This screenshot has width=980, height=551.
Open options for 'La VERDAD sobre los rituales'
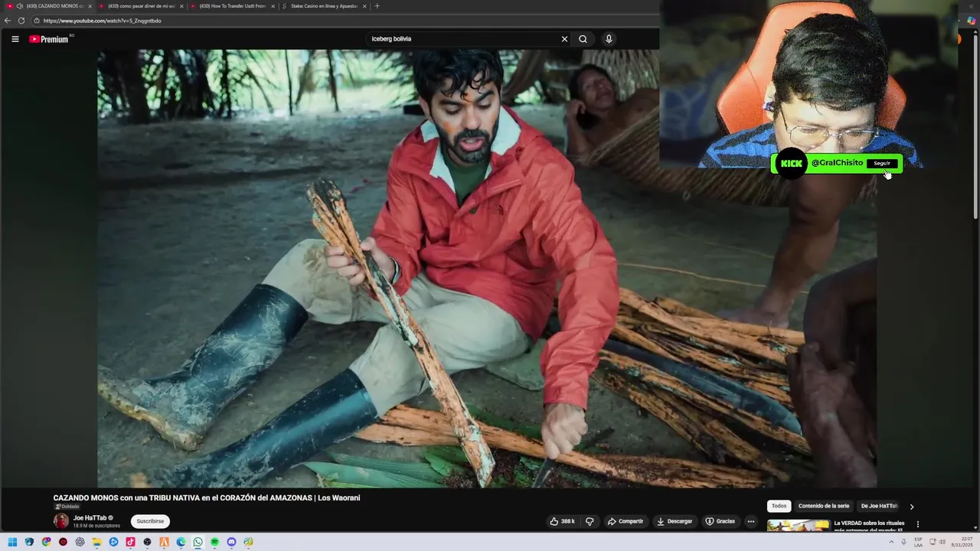(918, 524)
